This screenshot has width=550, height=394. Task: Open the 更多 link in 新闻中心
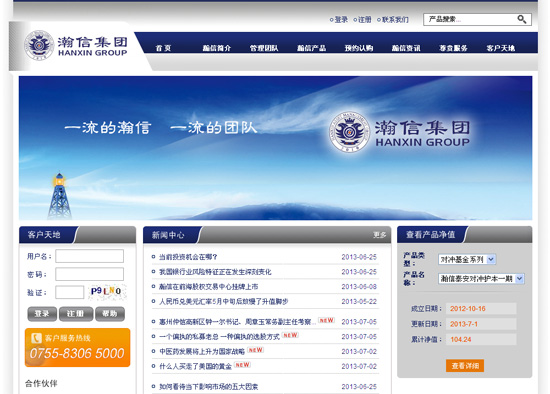[380, 235]
